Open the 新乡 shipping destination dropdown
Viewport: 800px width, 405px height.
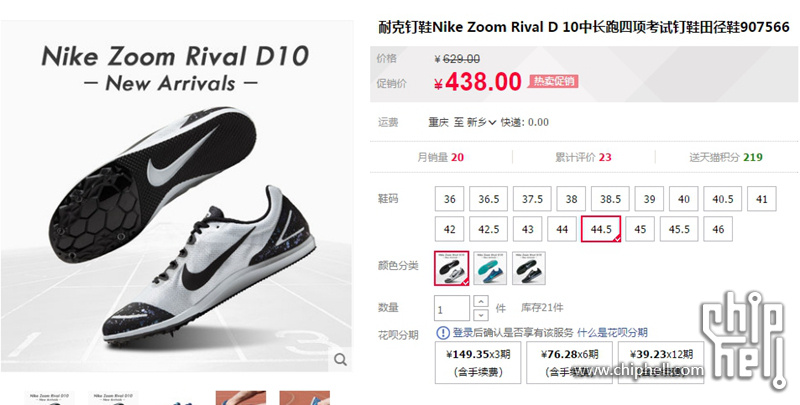click(x=482, y=122)
